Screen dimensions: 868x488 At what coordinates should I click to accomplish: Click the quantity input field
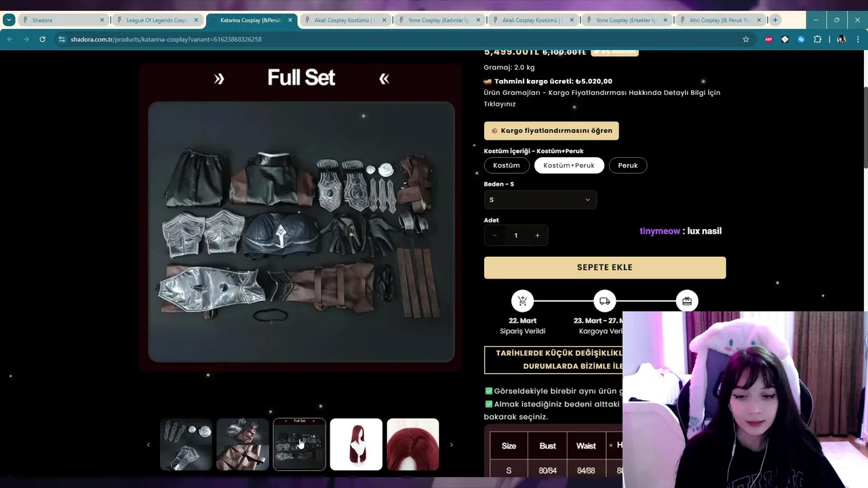coord(516,235)
